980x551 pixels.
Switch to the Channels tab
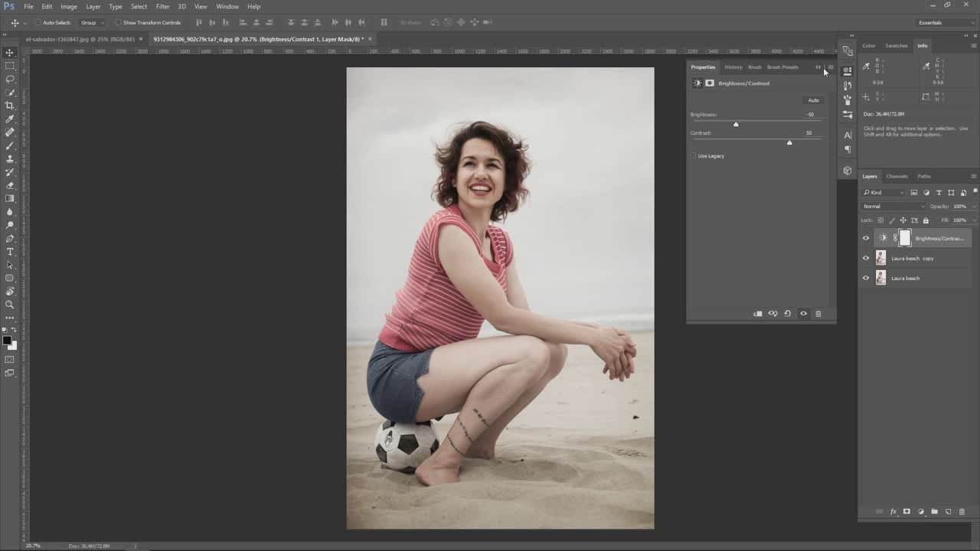(897, 176)
